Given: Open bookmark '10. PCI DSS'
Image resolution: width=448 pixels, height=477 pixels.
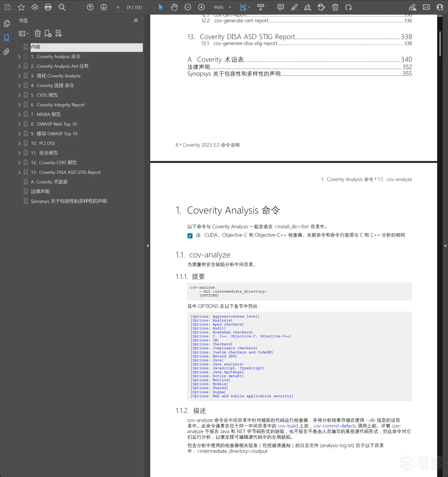Looking at the screenshot, I should [43, 143].
